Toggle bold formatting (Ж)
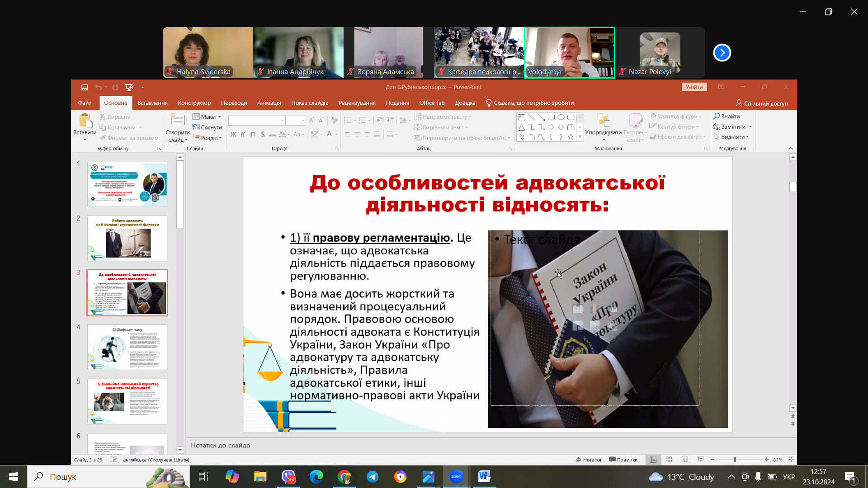 233,134
